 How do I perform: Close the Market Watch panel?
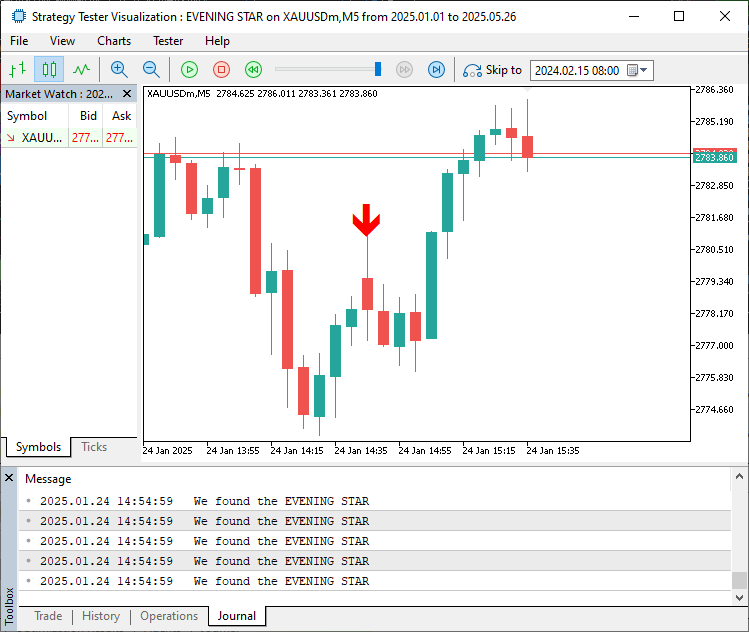(127, 94)
